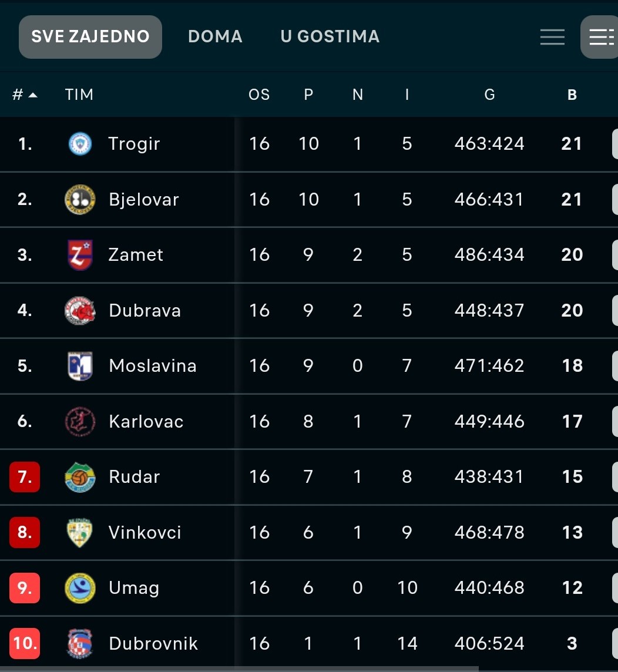
Task: Select the Karlovac club emblem
Action: (80, 421)
